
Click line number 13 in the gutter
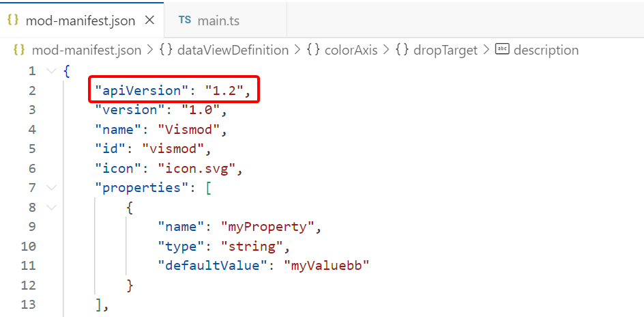(x=29, y=305)
